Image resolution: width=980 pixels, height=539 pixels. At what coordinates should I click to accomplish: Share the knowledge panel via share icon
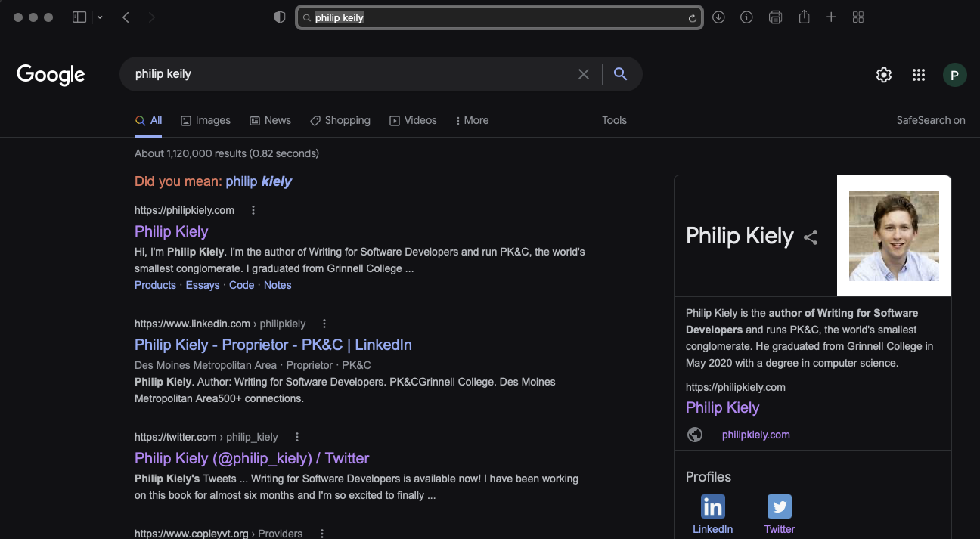(x=811, y=237)
